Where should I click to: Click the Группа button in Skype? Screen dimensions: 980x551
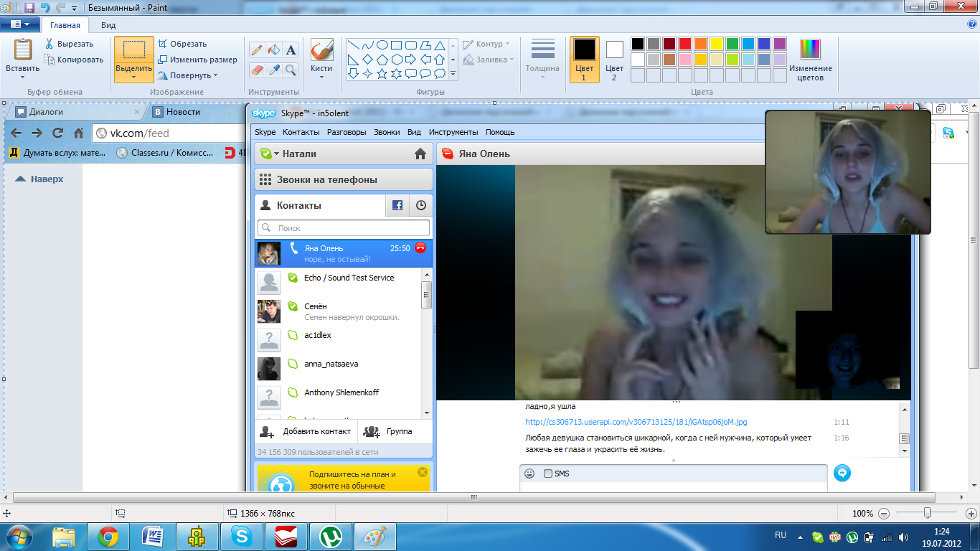[388, 432]
